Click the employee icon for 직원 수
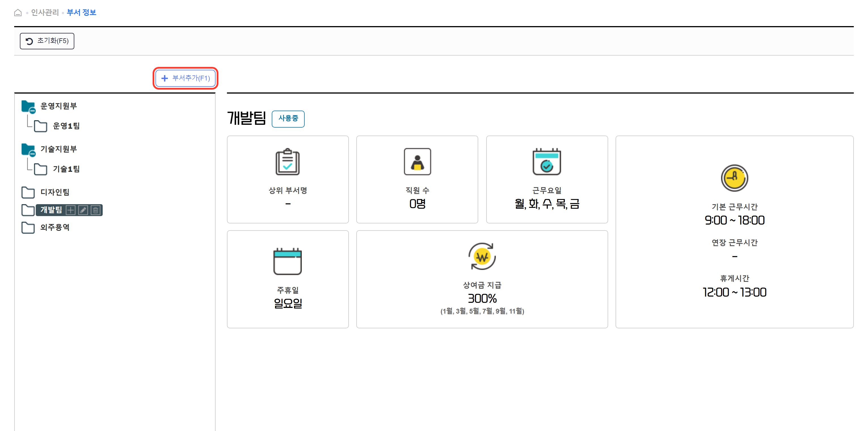Image resolution: width=868 pixels, height=431 pixels. [x=418, y=162]
